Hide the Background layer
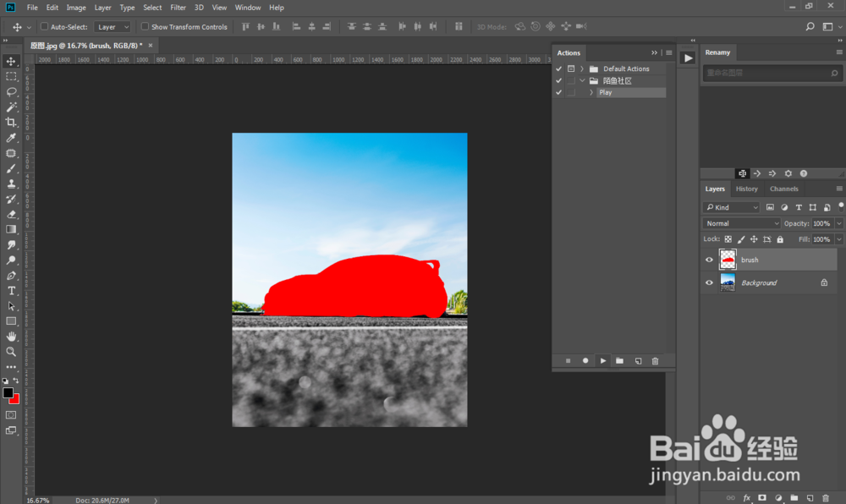This screenshot has height=504, width=846. [709, 282]
